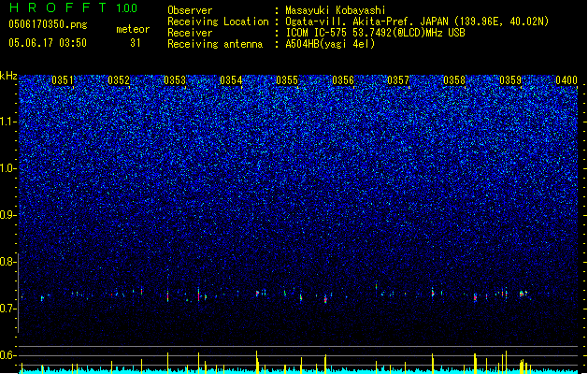Click the 0356 time marker
The image size is (588, 374).
343,80
